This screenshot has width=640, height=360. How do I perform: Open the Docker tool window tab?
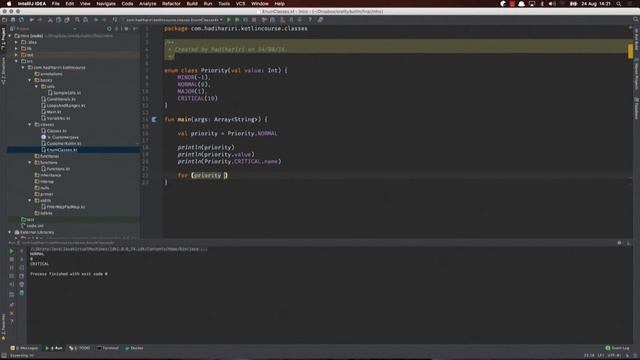coord(134,348)
